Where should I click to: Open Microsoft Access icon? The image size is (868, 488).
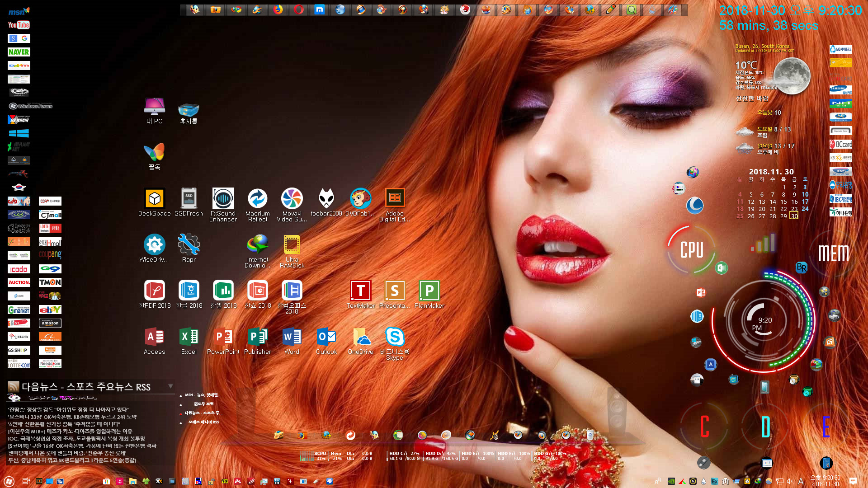pyautogui.click(x=155, y=340)
